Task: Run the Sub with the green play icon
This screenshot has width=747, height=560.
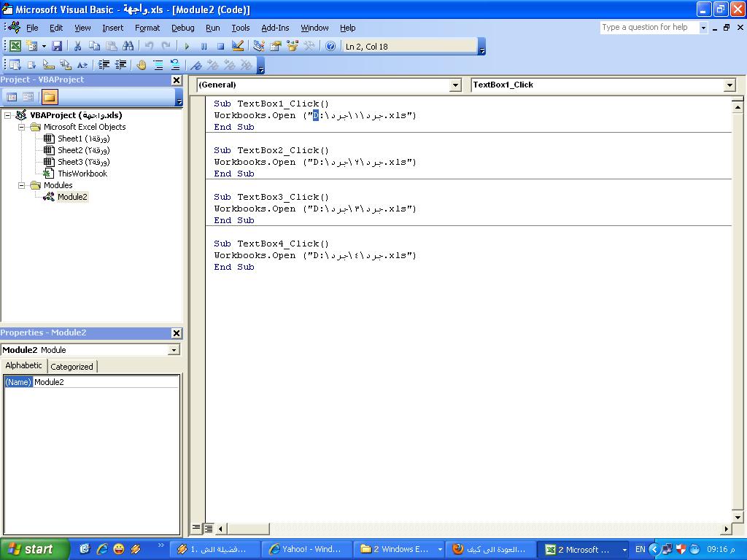Action: pos(187,46)
